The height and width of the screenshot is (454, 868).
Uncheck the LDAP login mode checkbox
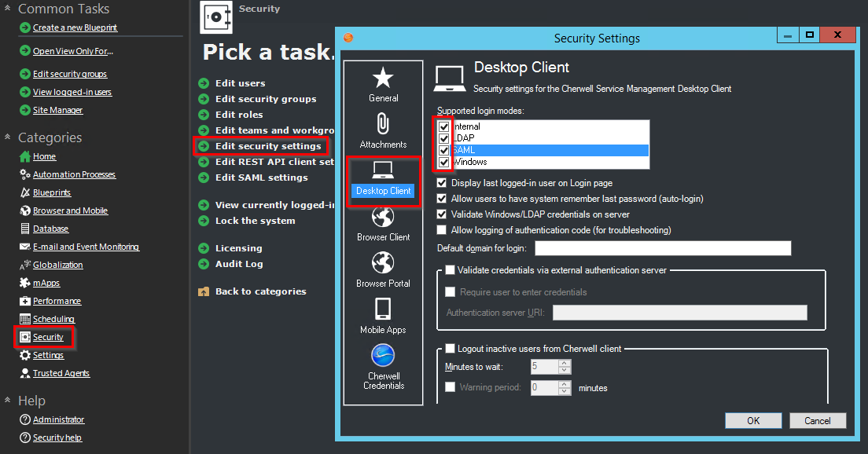(x=444, y=138)
